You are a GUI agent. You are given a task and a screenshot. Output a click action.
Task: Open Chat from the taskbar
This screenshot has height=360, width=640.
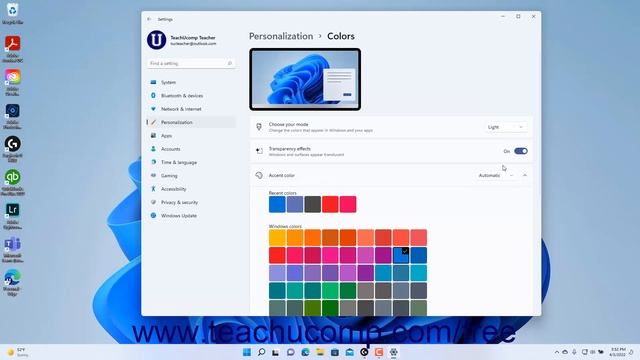291,352
